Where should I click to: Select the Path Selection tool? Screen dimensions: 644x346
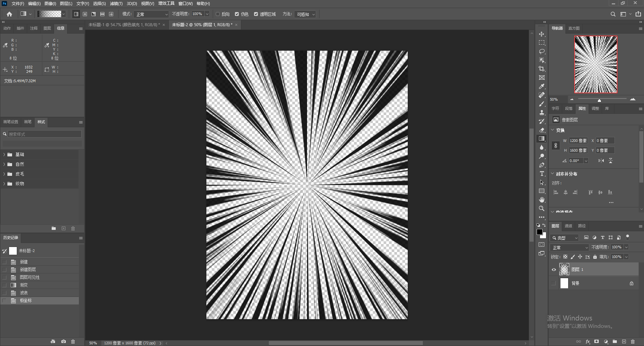[542, 182]
